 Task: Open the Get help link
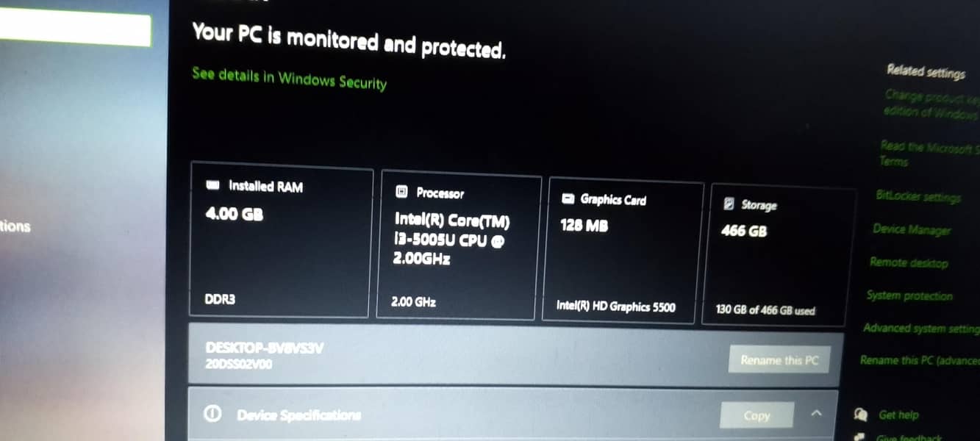tap(898, 415)
